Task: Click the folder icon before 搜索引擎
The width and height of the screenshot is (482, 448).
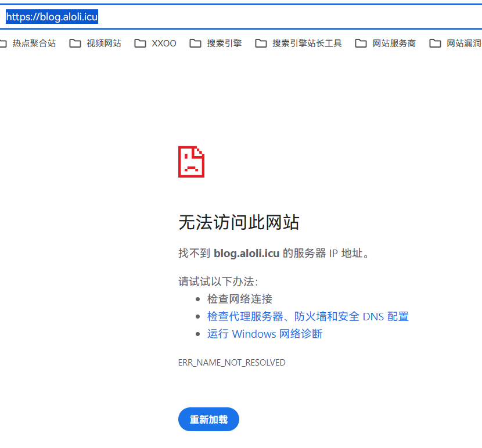Action: coord(196,44)
